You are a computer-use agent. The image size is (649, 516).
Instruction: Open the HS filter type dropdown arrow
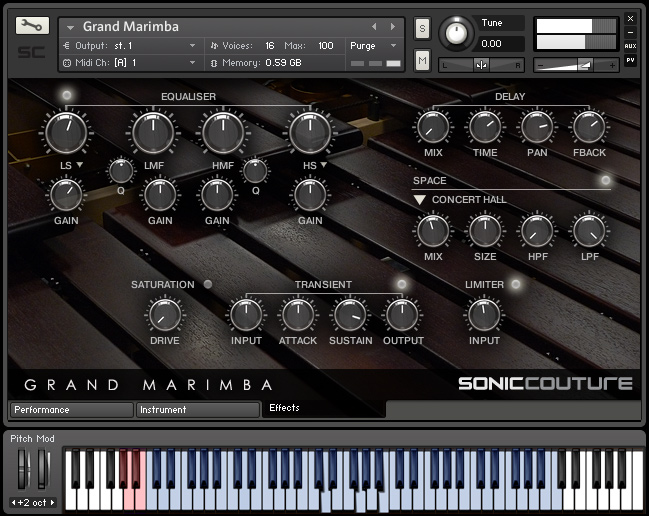[324, 165]
